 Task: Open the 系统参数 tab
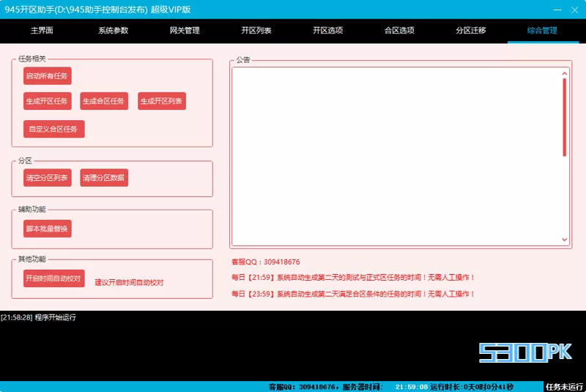(x=114, y=31)
